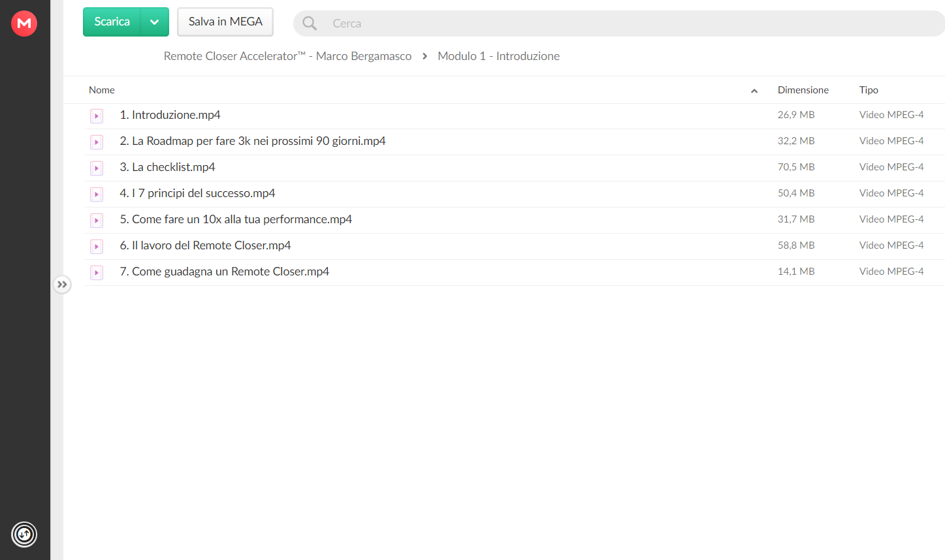Open Remote Closer Accelerator breadcrumb folder
Image resolution: width=945 pixels, height=560 pixels.
click(x=287, y=56)
